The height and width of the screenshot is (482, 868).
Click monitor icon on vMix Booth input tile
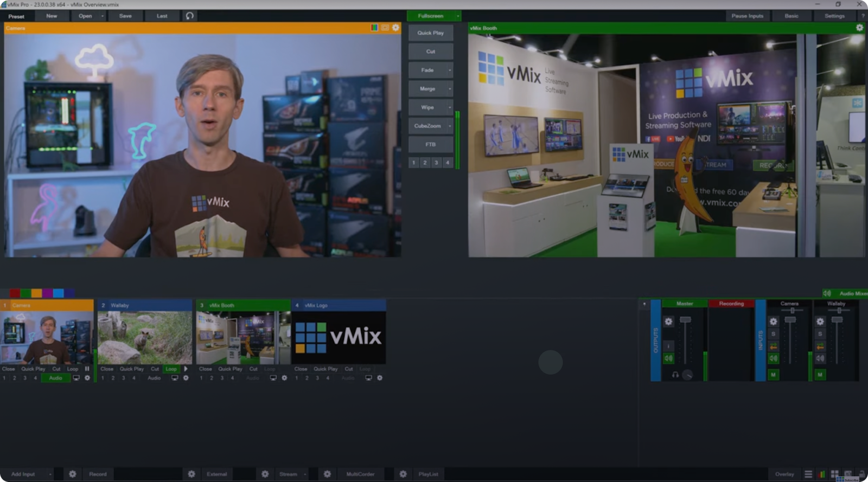pos(273,378)
